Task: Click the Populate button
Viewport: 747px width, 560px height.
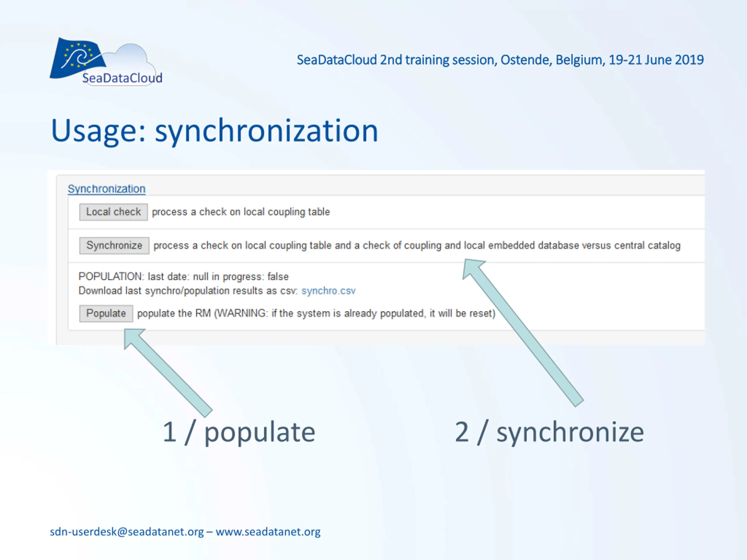Action: 106,313
